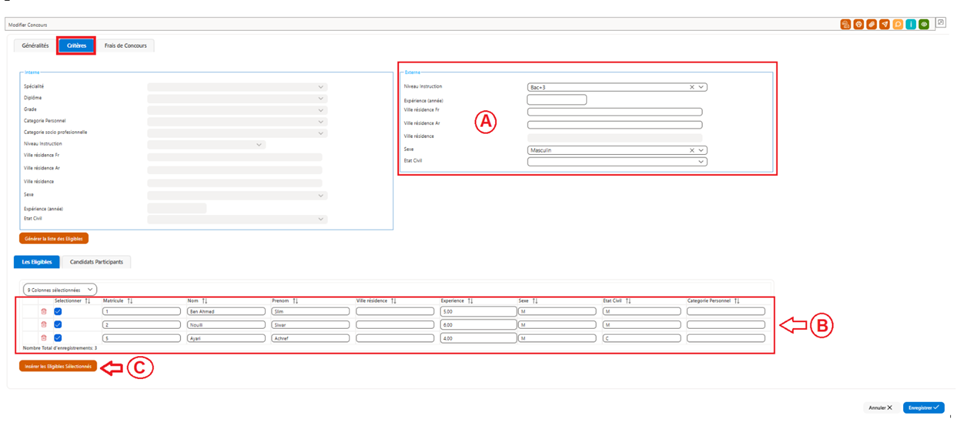This screenshot has width=960, height=426.
Task: Click the Enregistrer button
Action: tap(924, 407)
